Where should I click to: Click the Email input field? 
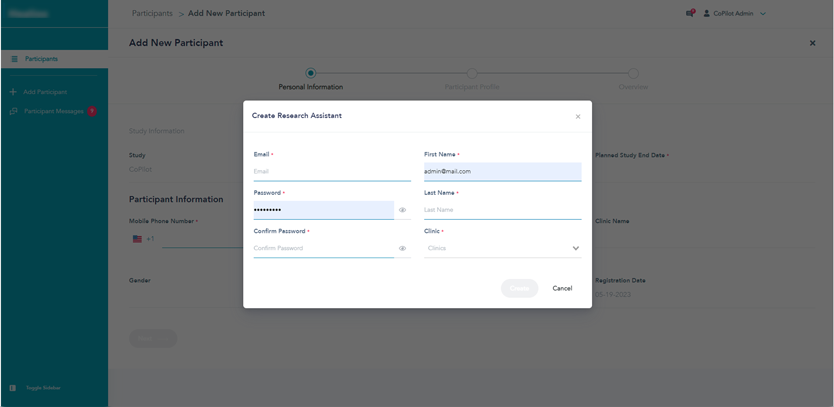(332, 172)
